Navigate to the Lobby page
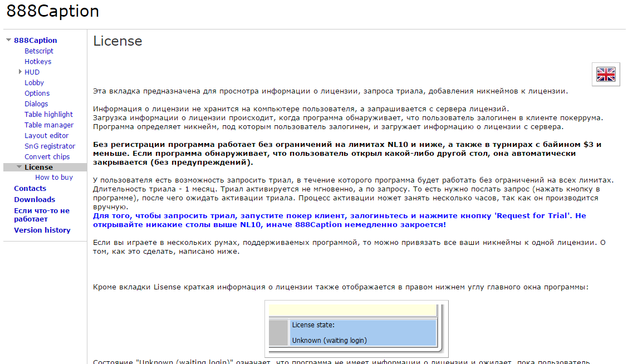The image size is (633, 364). click(35, 83)
